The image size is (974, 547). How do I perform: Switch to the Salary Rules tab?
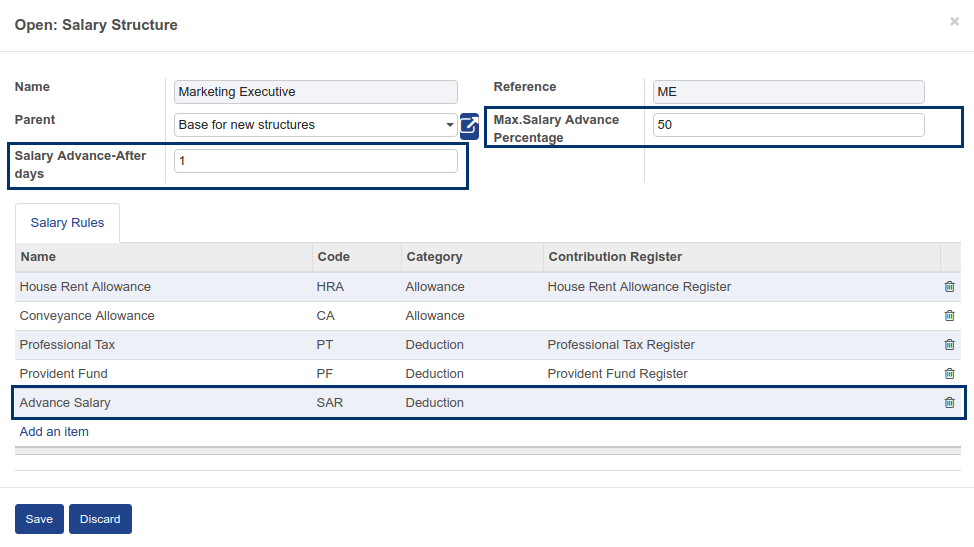67,223
